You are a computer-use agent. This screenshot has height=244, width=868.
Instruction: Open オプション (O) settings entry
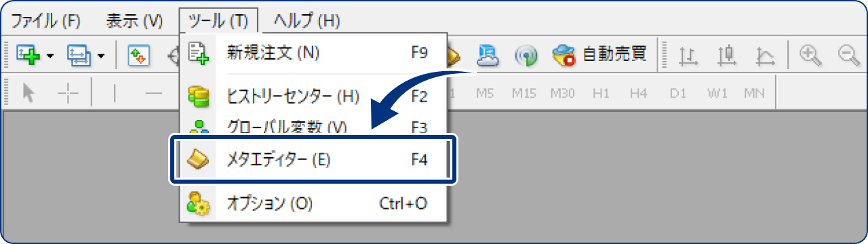(x=313, y=203)
